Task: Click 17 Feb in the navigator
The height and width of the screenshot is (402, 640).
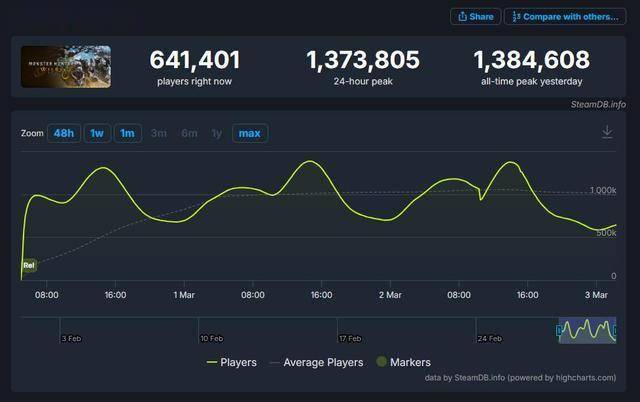Action: coord(350,338)
